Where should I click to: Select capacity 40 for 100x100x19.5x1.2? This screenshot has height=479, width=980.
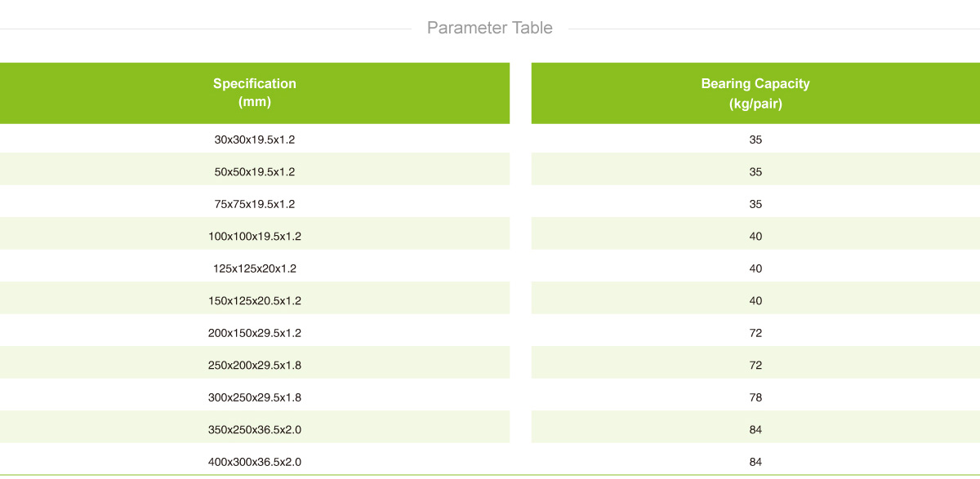755,236
